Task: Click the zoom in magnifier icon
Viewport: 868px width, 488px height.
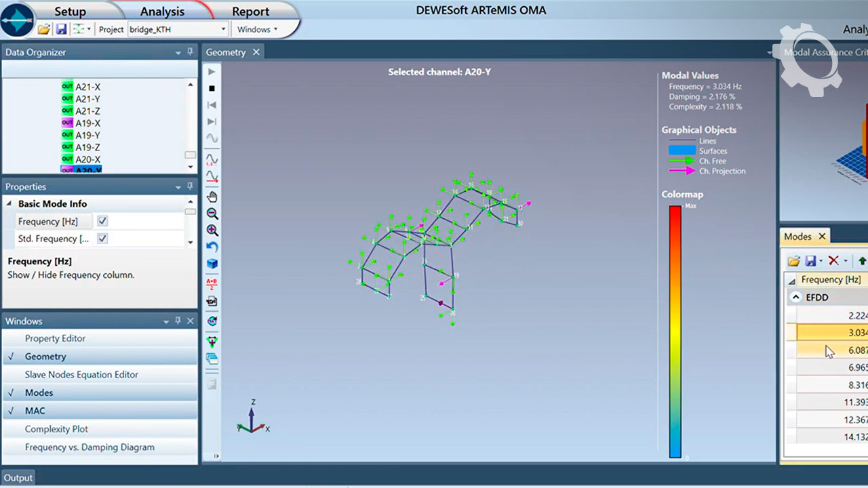Action: point(212,230)
